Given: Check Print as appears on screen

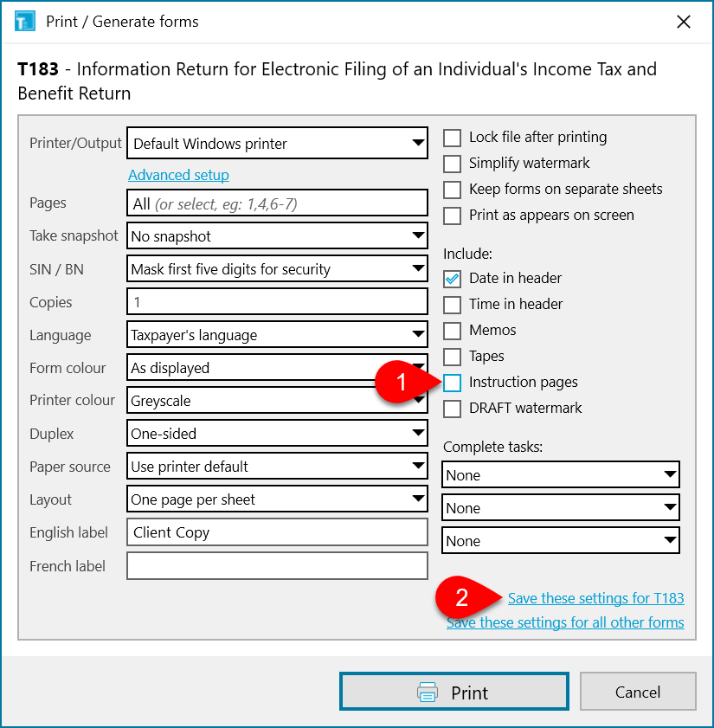Looking at the screenshot, I should click(x=452, y=216).
